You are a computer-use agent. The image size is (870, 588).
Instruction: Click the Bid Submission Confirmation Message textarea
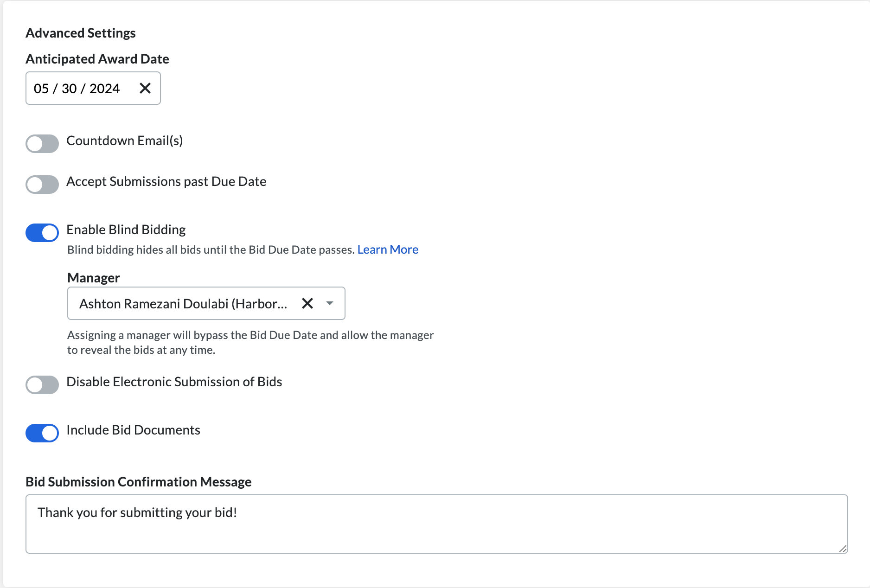(436, 524)
